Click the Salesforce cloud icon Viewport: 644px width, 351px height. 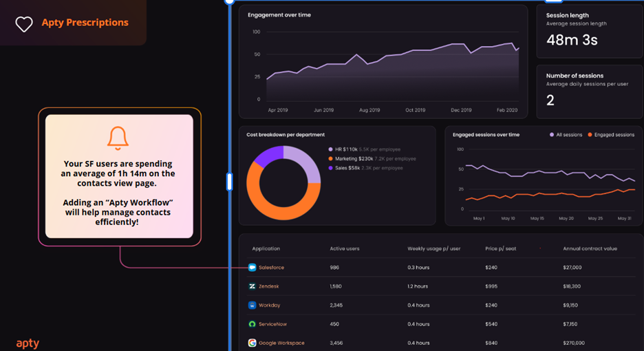coord(253,268)
